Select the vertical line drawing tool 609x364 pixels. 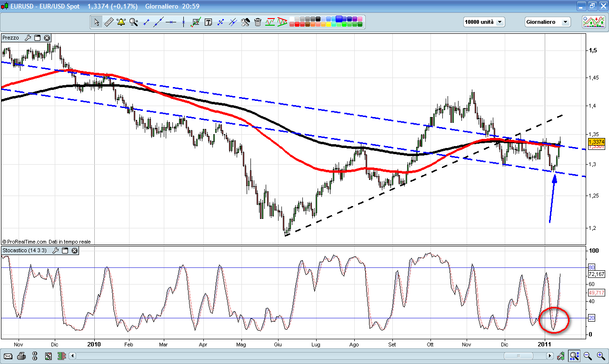(183, 22)
